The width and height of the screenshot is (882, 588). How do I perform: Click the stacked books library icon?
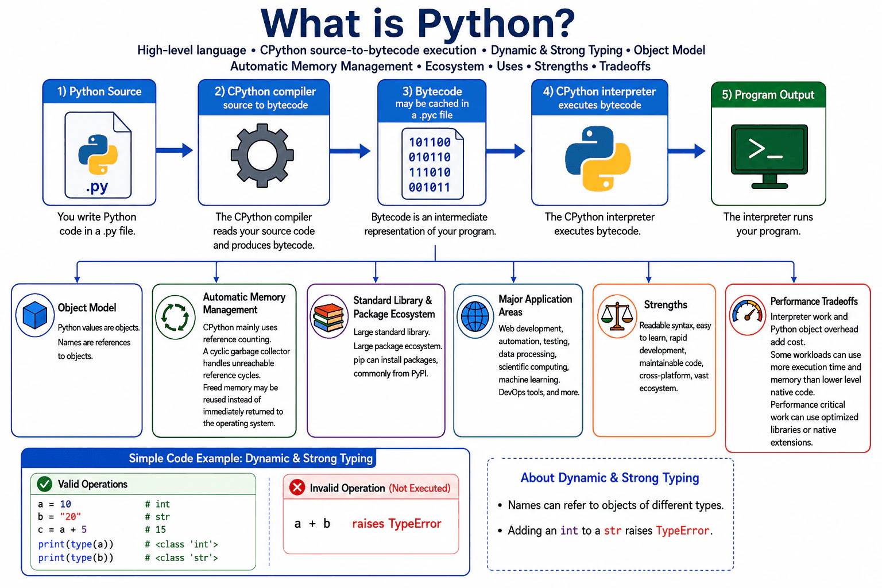point(329,318)
